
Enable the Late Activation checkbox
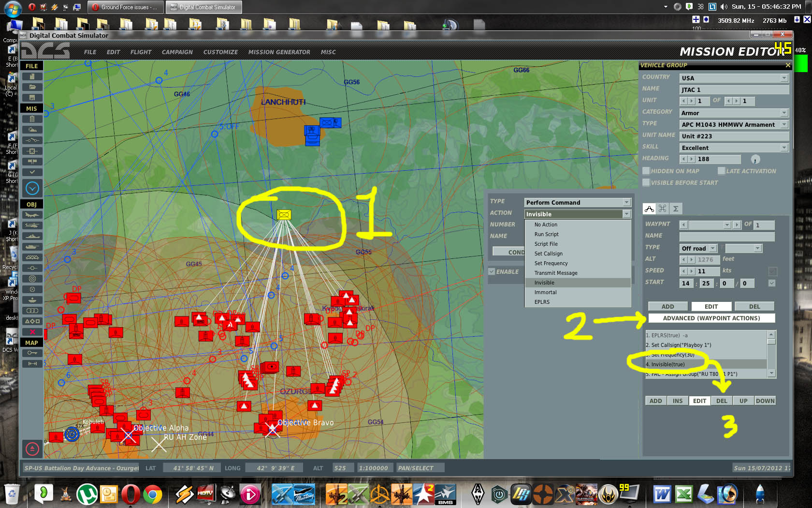pyautogui.click(x=722, y=171)
